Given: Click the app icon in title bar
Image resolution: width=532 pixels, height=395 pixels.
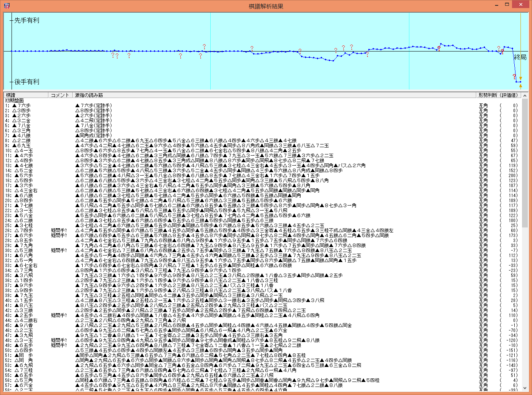Looking at the screenshot, I should 7,5.
